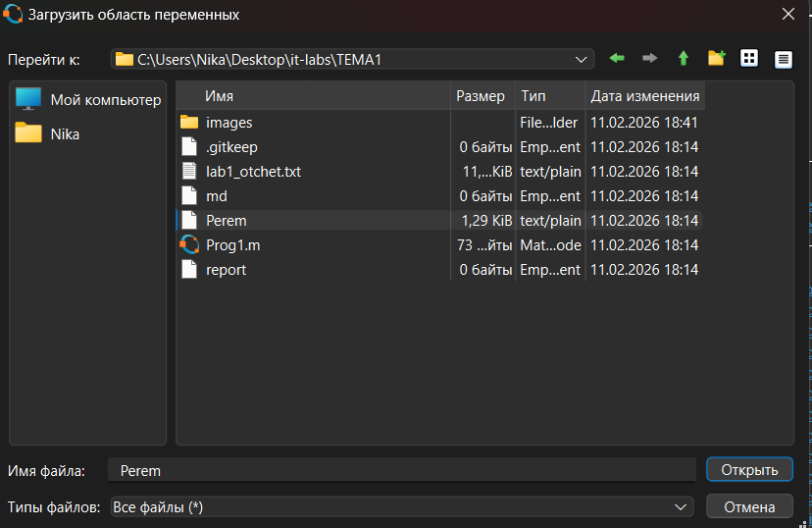Open the images folder
The image size is (812, 528).
pos(228,123)
